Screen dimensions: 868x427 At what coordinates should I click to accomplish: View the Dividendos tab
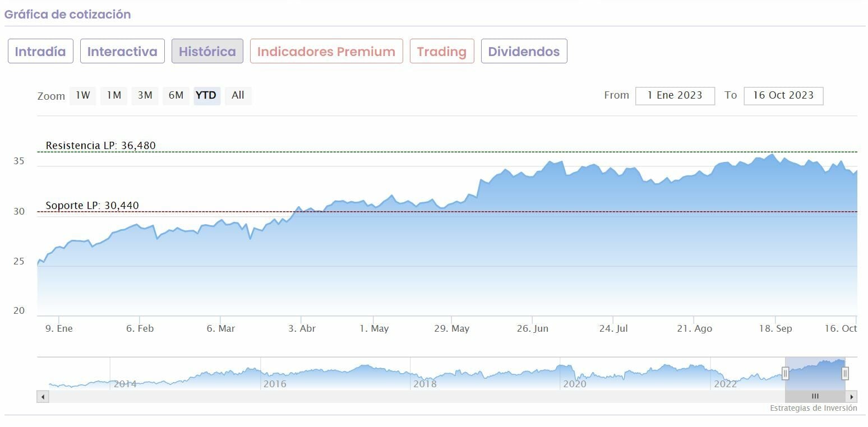pyautogui.click(x=524, y=52)
